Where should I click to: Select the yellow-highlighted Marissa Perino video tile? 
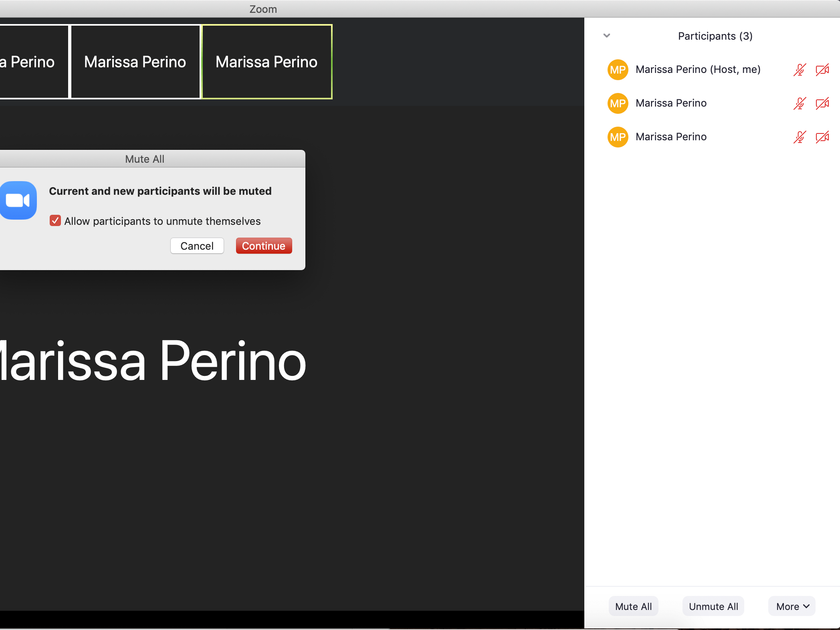coord(267,62)
